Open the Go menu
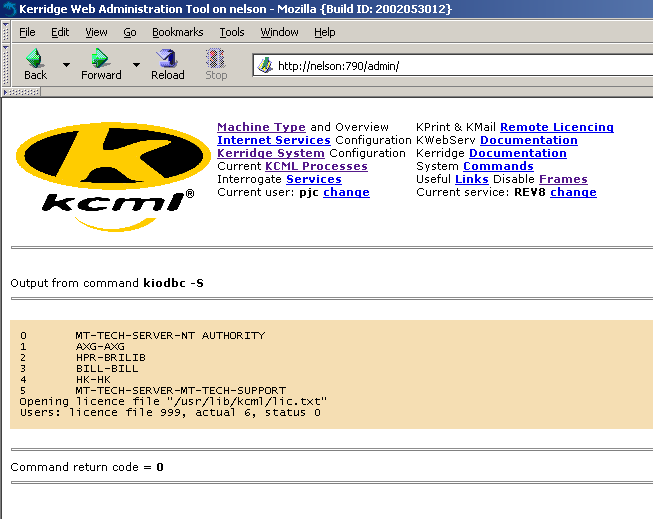 pyautogui.click(x=130, y=32)
